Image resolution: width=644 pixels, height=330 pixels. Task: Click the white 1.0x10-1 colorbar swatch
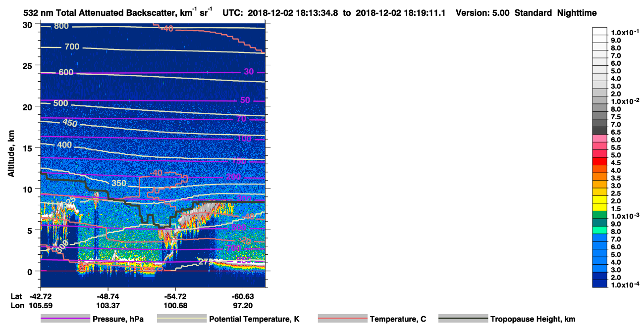[600, 31]
